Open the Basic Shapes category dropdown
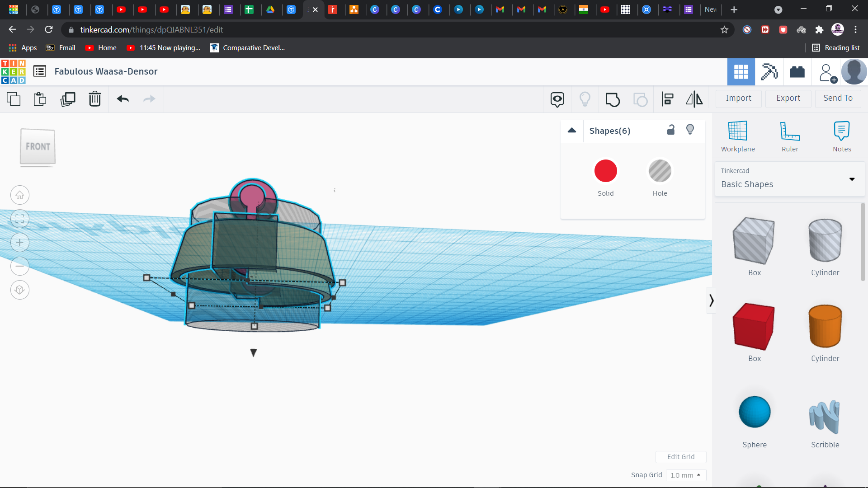 pos(852,179)
